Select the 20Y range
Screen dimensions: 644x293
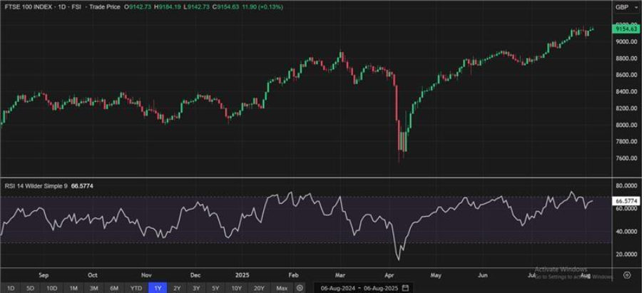(259, 288)
